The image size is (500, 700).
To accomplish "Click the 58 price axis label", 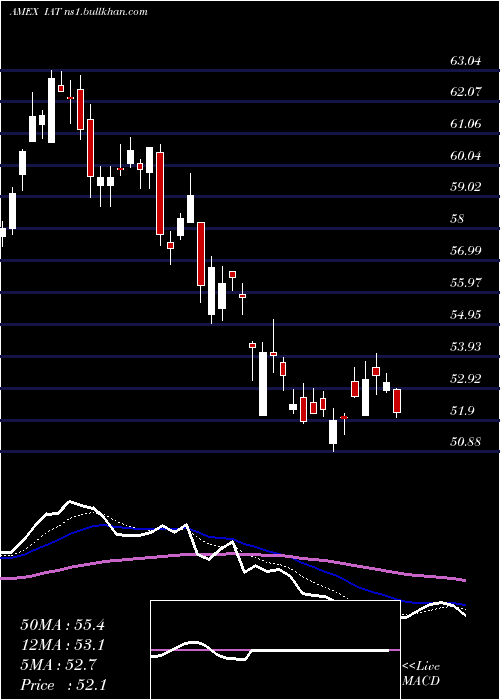I will click(x=457, y=219).
